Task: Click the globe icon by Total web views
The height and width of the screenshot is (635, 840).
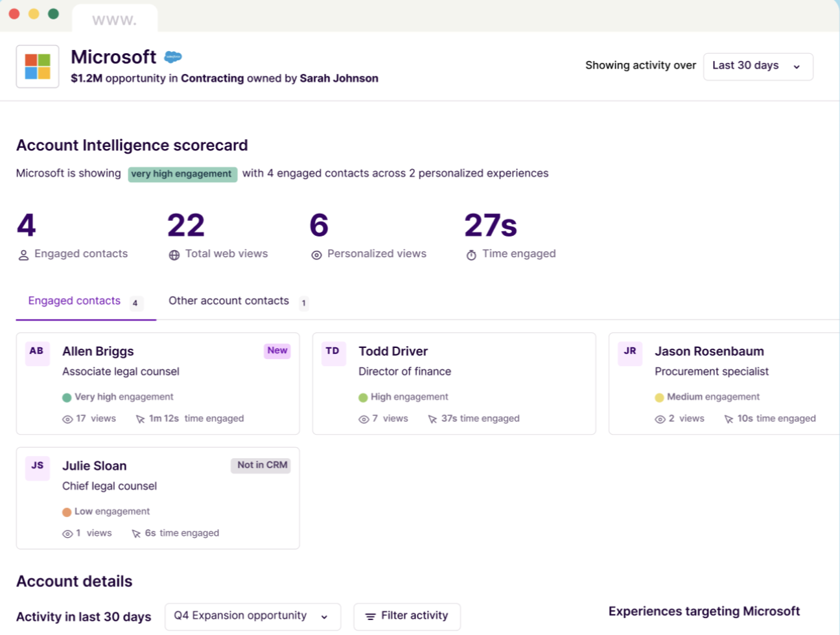Action: click(x=174, y=255)
